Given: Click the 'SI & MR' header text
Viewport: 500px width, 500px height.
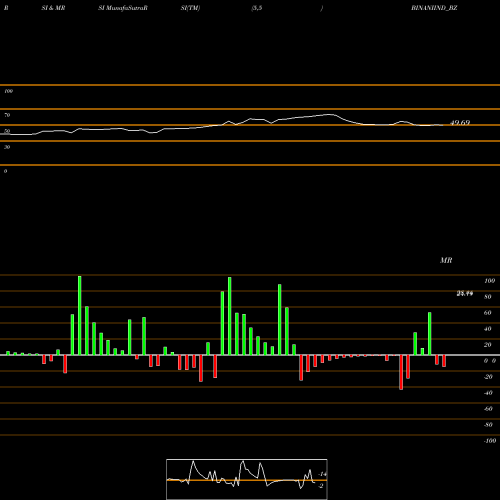Looking at the screenshot, I should coord(53,8).
